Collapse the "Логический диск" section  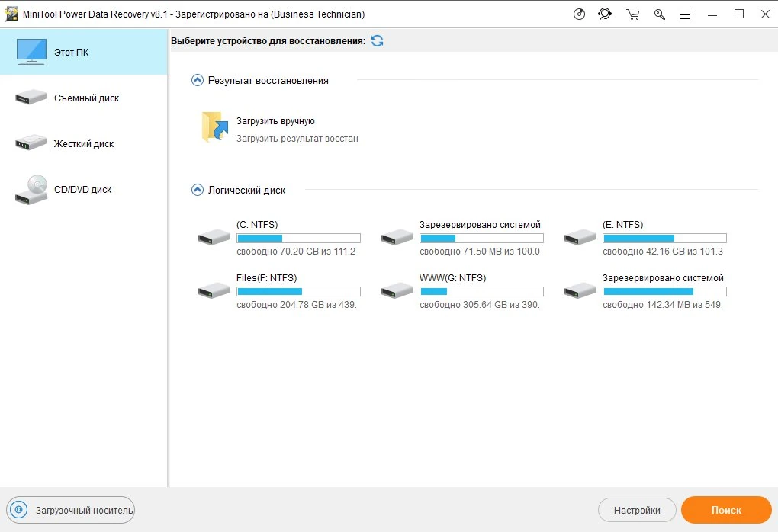tap(198, 190)
